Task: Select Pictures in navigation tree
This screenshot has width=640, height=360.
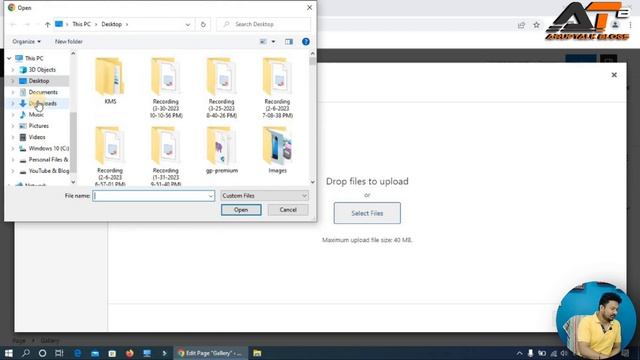Action: point(38,126)
